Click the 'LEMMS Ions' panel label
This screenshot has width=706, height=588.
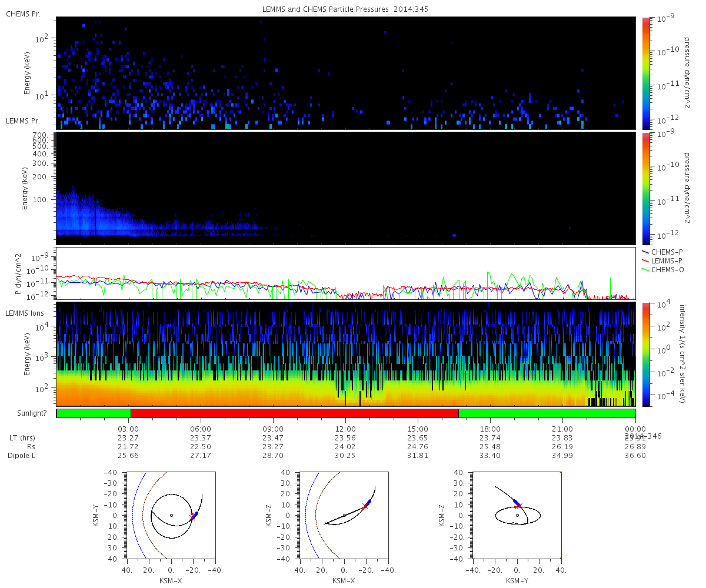[x=24, y=312]
